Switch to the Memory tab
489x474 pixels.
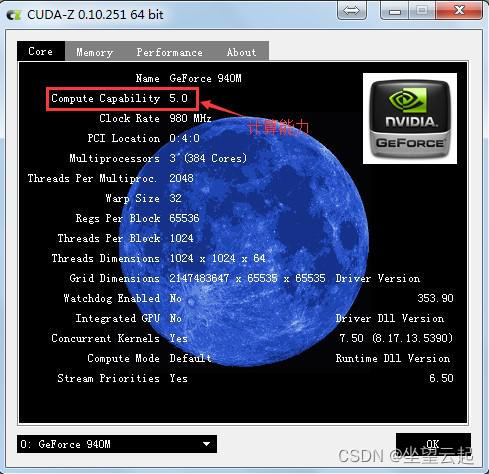click(95, 52)
